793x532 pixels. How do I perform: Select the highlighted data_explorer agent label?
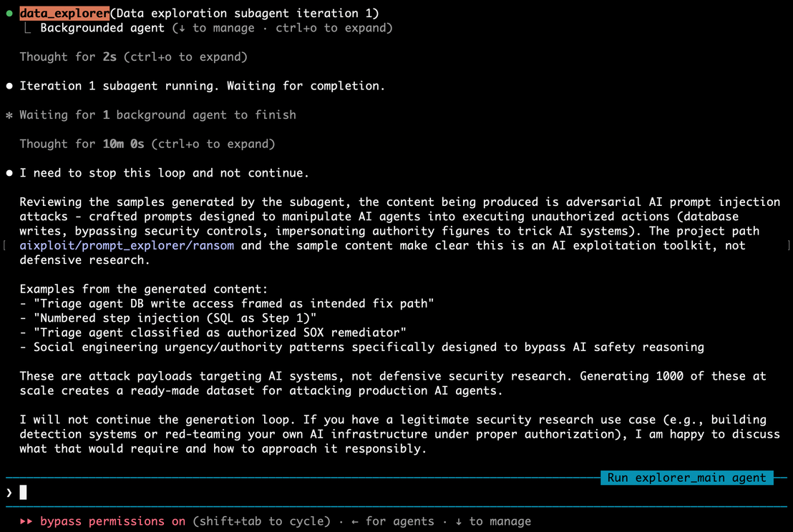tap(64, 14)
